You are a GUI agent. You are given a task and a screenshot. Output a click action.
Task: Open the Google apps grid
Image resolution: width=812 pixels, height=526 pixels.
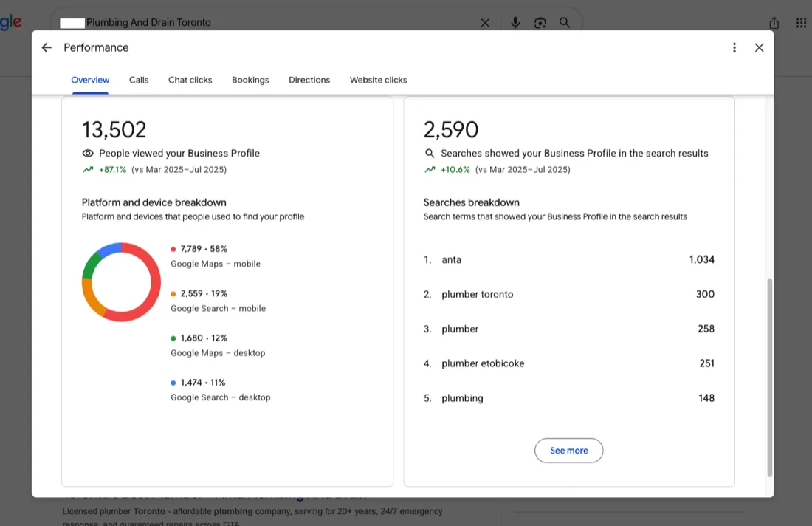(x=801, y=23)
